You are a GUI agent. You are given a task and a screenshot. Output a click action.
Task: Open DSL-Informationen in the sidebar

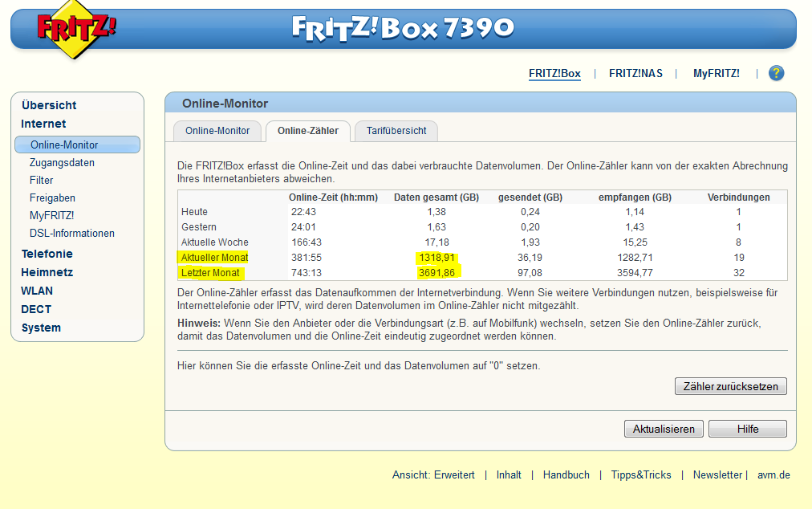[72, 234]
